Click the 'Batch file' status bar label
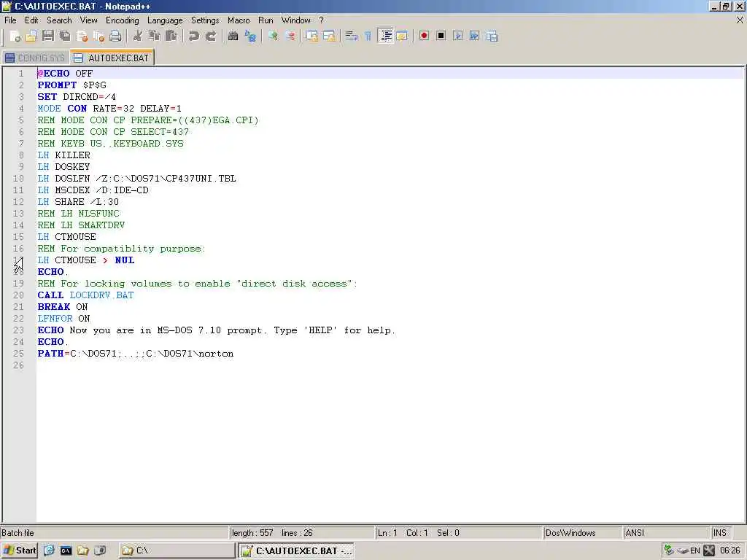Viewport: 747px width, 560px height. (x=18, y=533)
